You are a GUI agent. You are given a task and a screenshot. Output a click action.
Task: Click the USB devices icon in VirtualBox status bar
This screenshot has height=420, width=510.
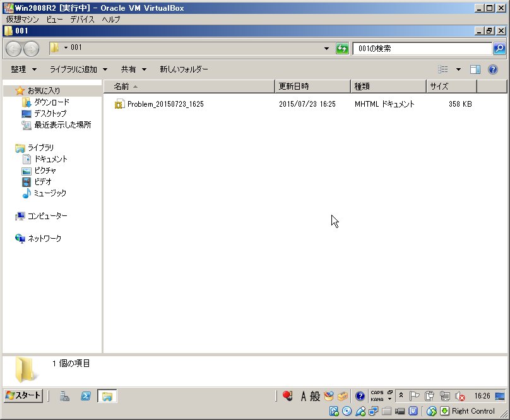(360, 411)
